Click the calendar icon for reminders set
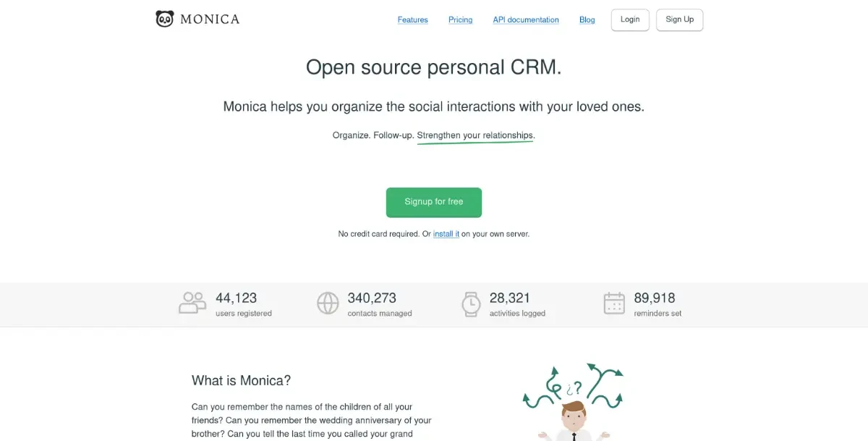This screenshot has width=868, height=441. coord(614,303)
